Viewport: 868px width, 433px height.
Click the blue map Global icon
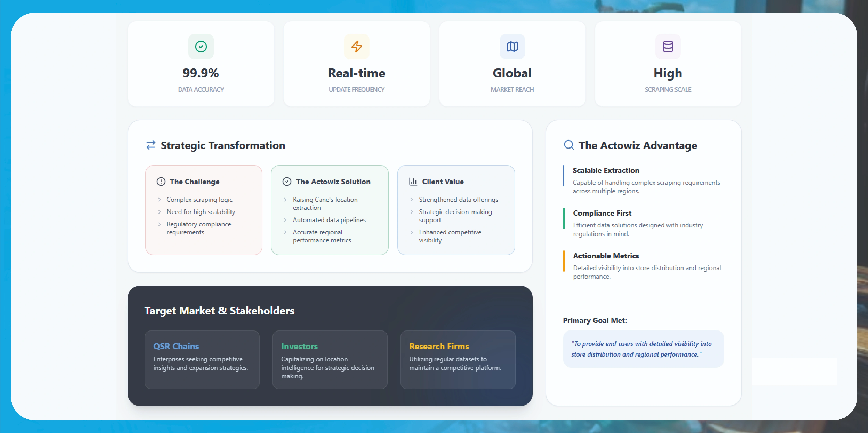tap(512, 47)
